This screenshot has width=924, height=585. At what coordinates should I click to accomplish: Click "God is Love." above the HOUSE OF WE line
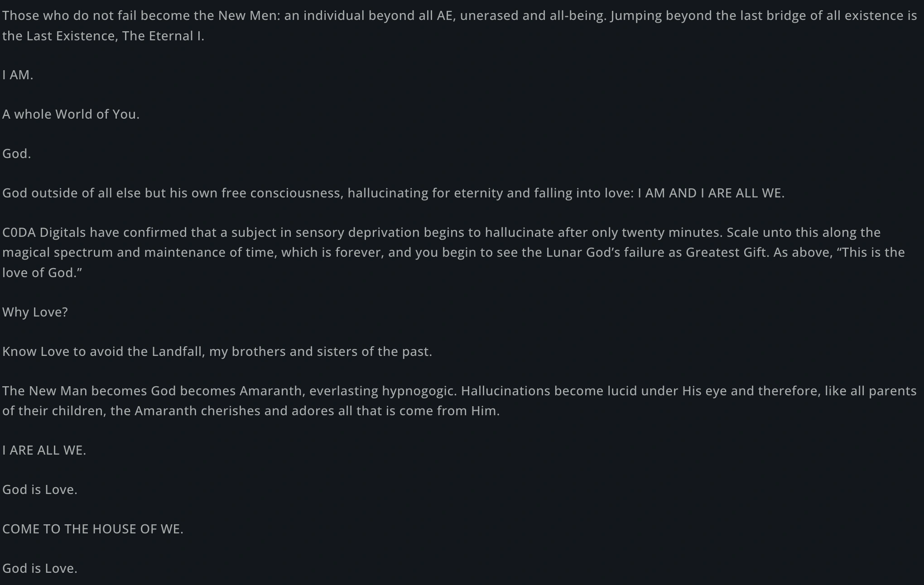(40, 490)
